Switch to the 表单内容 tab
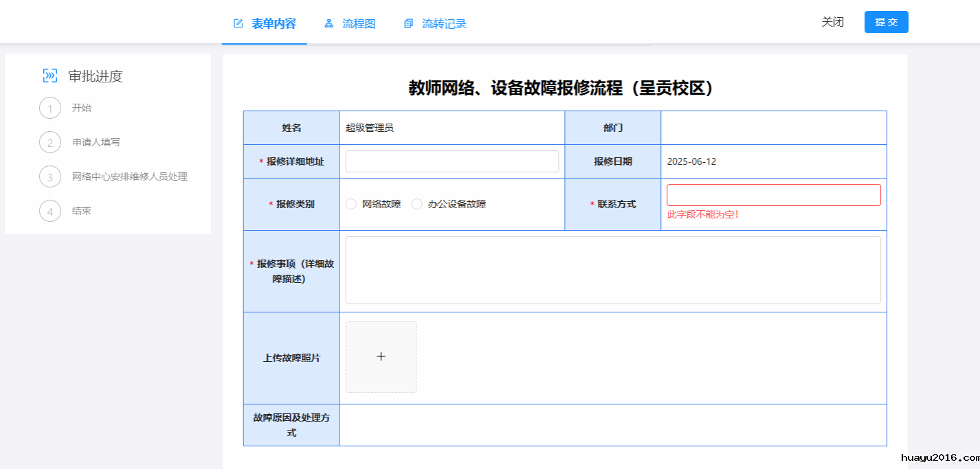 [x=273, y=23]
